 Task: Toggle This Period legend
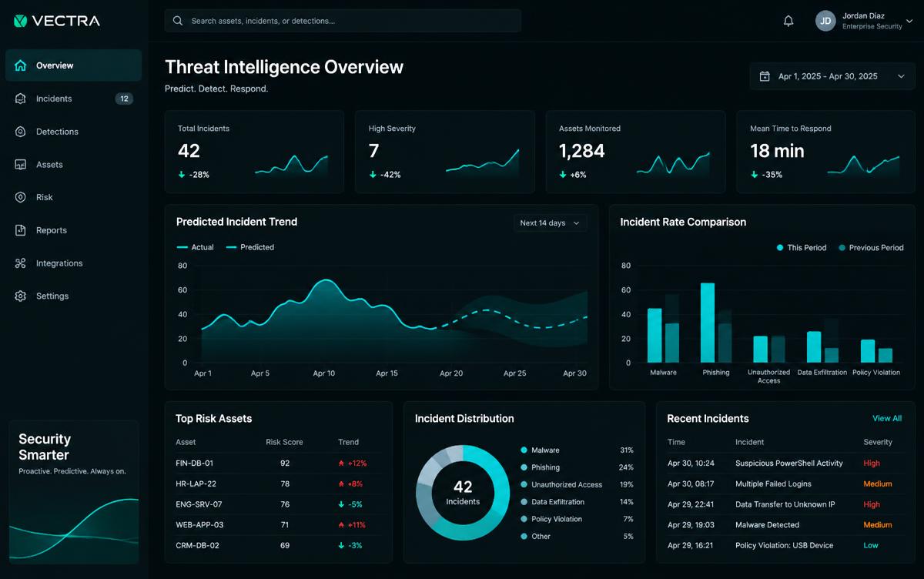click(801, 248)
